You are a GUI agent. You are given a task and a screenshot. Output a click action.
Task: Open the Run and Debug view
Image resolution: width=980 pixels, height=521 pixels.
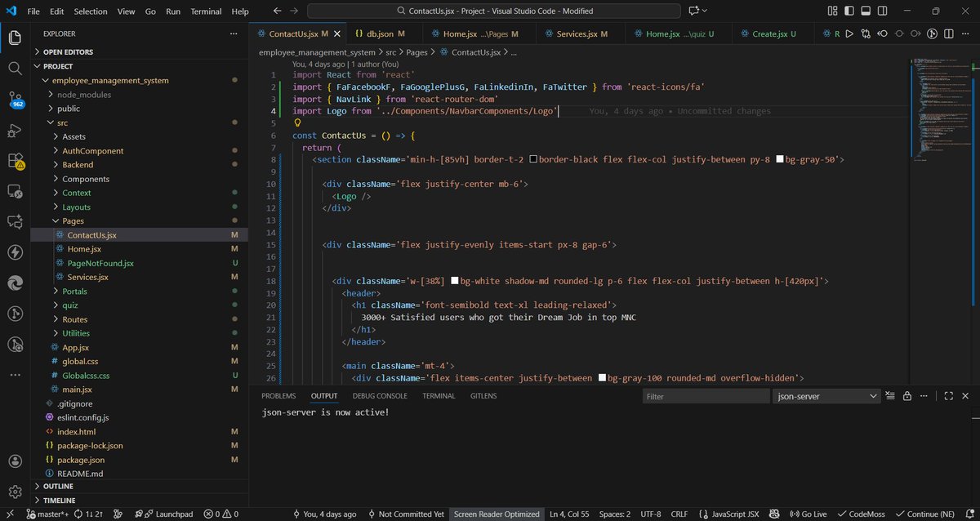pos(15,130)
